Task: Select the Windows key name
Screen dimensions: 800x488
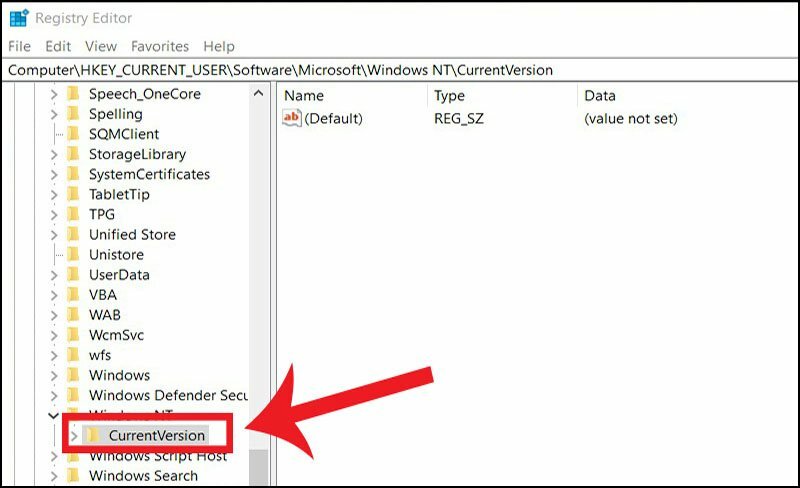Action: point(119,375)
